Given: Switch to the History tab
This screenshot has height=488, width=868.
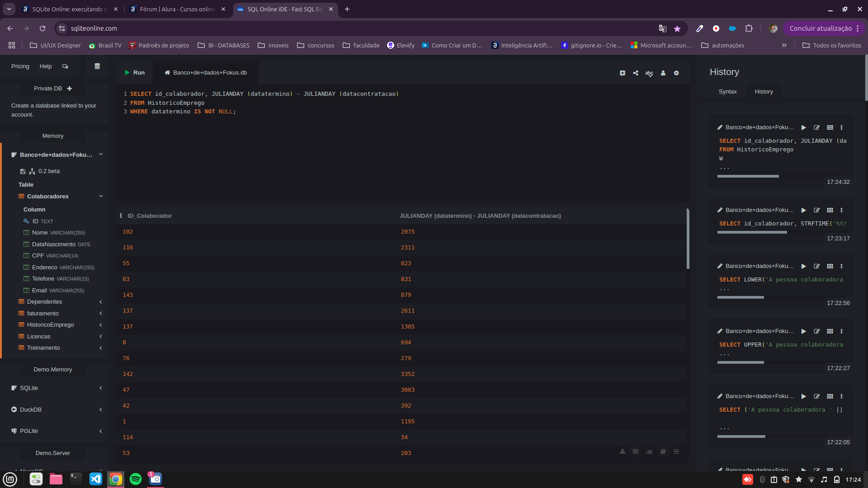Looking at the screenshot, I should coord(764,92).
